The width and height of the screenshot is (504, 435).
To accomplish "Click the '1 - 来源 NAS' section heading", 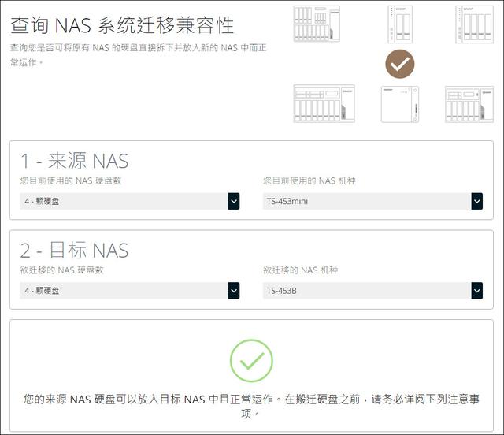I will pyautogui.click(x=74, y=162).
